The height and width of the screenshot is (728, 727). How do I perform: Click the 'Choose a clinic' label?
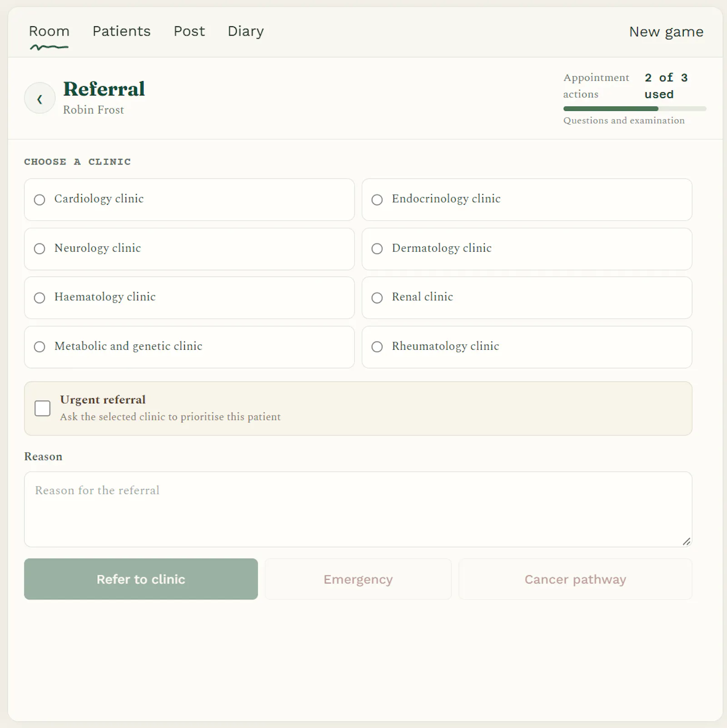coord(77,162)
